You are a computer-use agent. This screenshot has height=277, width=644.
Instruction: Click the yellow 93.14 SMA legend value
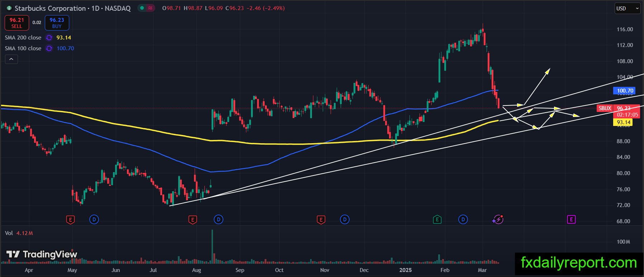pyautogui.click(x=64, y=38)
